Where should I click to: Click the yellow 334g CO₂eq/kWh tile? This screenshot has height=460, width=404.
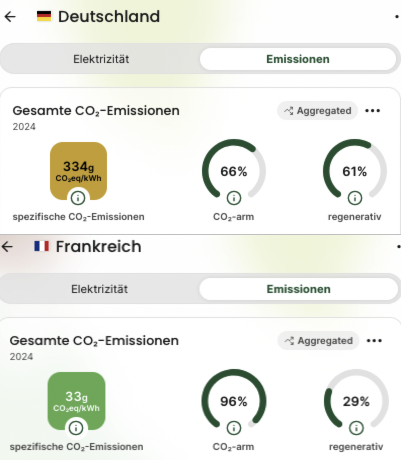pyautogui.click(x=78, y=171)
